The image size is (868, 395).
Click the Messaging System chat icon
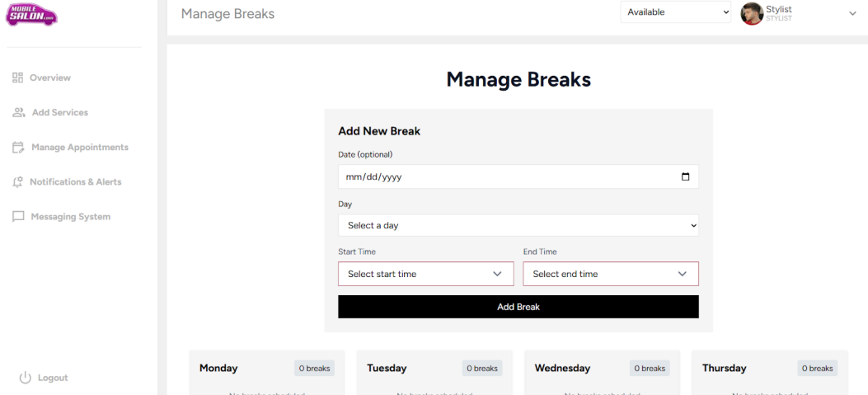[x=18, y=217]
